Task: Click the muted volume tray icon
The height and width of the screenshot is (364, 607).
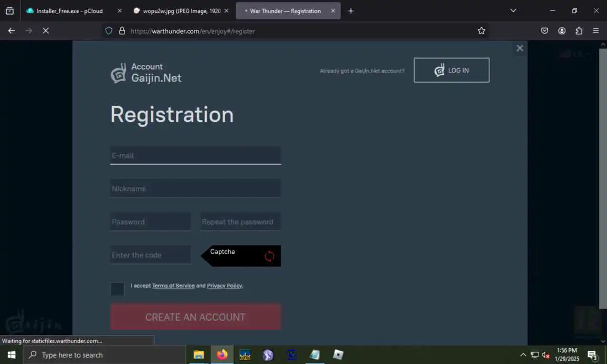Action: click(x=546, y=355)
